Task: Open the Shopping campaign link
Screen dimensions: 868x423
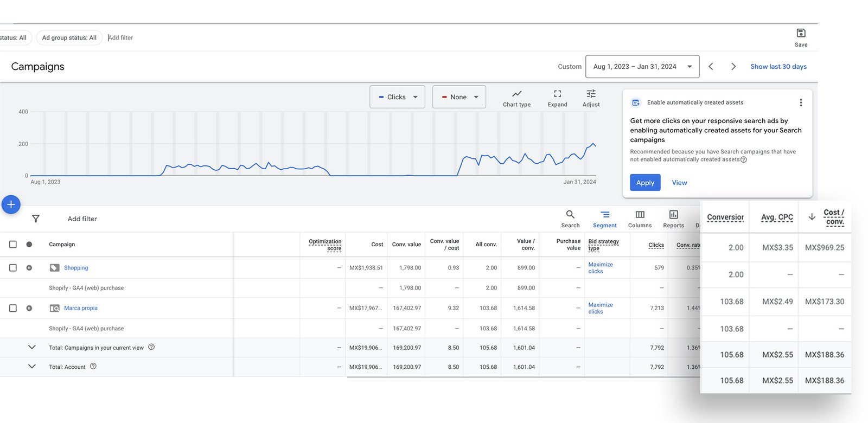Action: pos(76,268)
